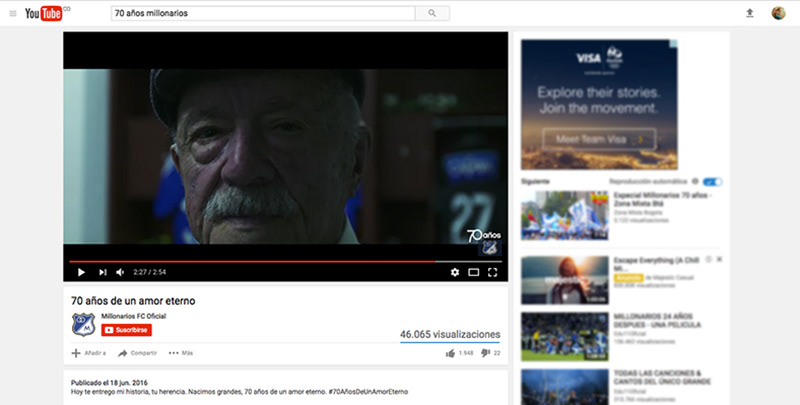Skip to next video
This screenshot has height=405, width=800.
(x=103, y=272)
